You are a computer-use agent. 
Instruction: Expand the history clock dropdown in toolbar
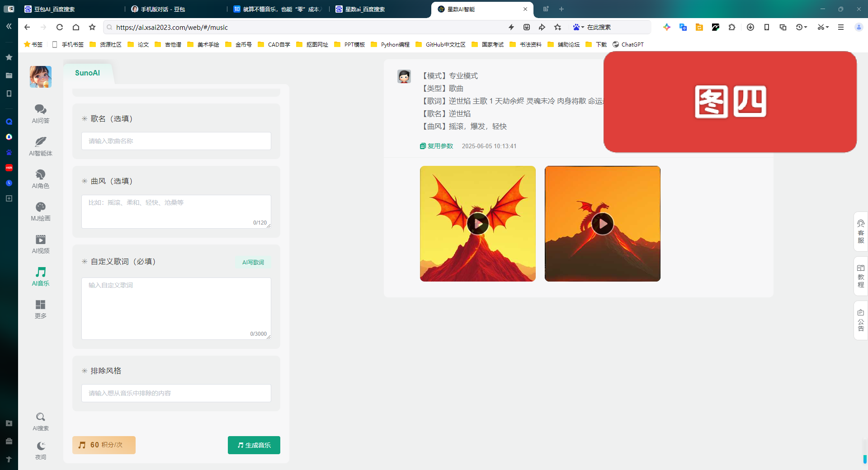click(x=806, y=27)
